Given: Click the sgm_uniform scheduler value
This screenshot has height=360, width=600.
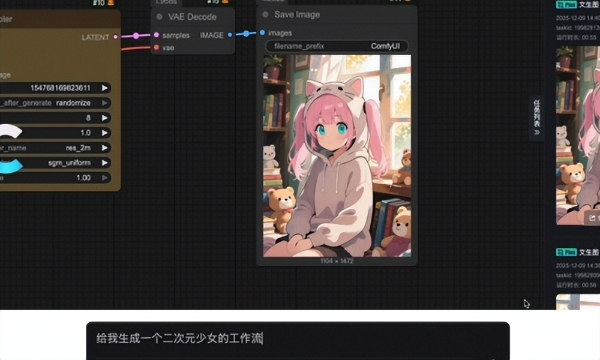Looking at the screenshot, I should 69,163.
